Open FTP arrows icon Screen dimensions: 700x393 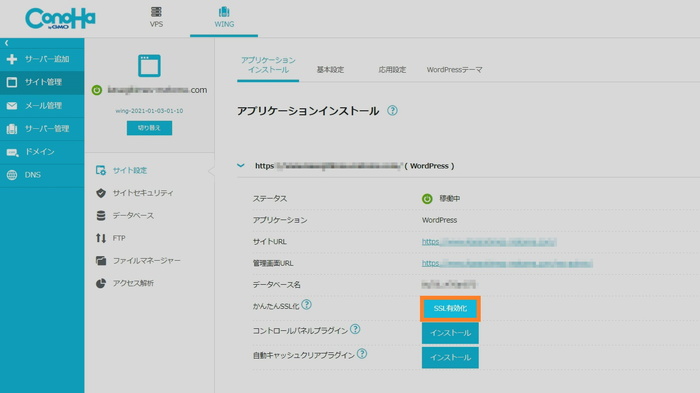[x=101, y=238]
